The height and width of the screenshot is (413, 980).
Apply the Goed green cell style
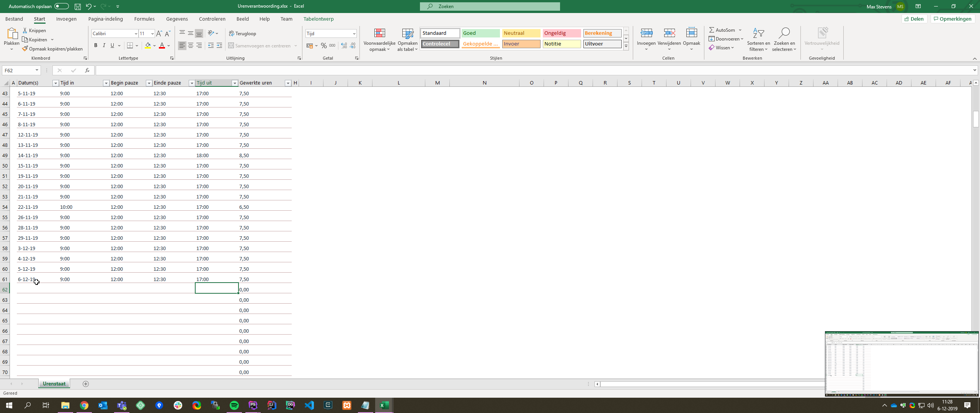tap(480, 33)
